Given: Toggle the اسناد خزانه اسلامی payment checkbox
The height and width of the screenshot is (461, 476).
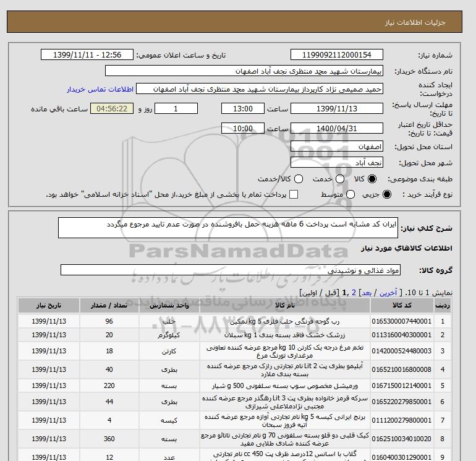Looking at the screenshot, I should (294, 194).
